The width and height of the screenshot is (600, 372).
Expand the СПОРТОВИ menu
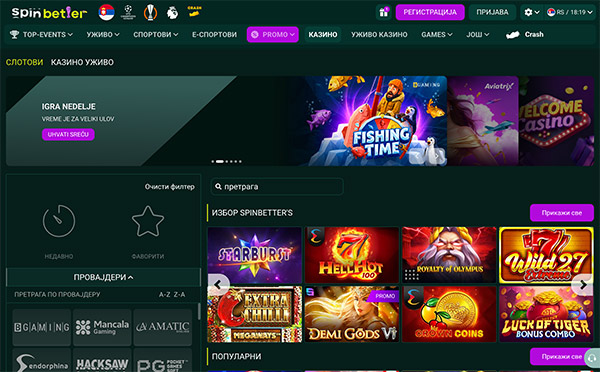tap(156, 34)
